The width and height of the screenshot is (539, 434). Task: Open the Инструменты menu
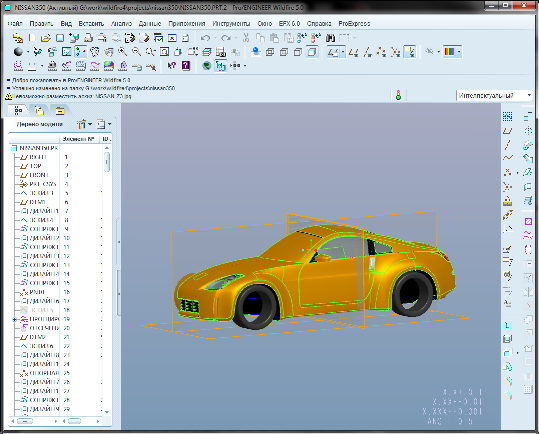[x=231, y=24]
